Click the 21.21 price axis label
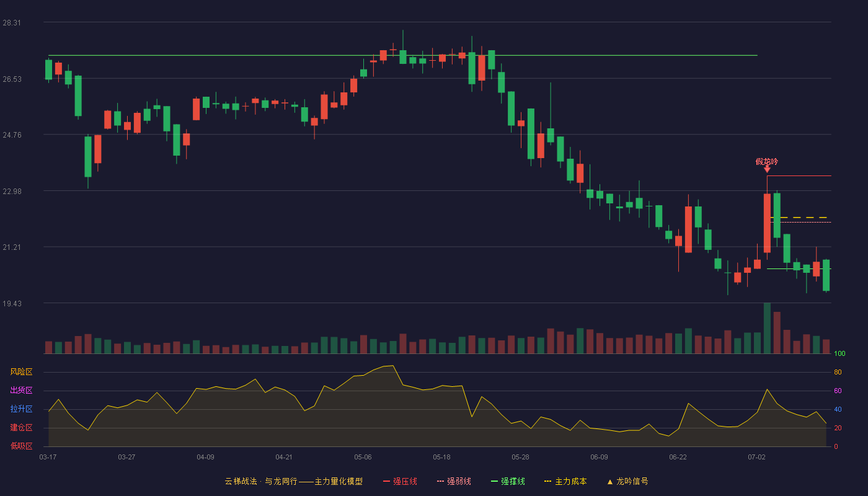Viewport: 868px width, 496px height. (12, 247)
